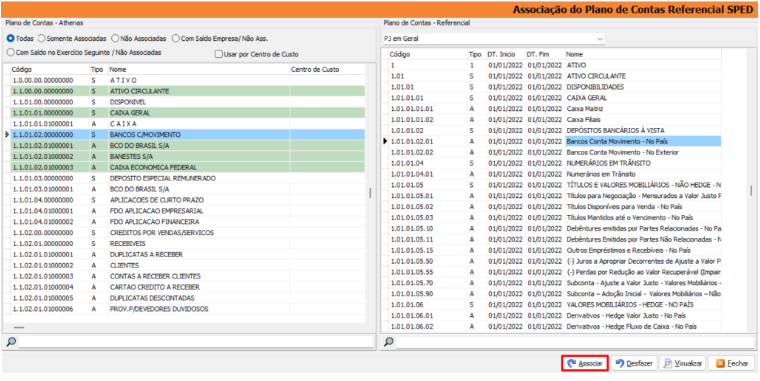Viewport: 760px width, 381px height.
Task: Click Nome header in Referencial list
Action: tap(643, 54)
